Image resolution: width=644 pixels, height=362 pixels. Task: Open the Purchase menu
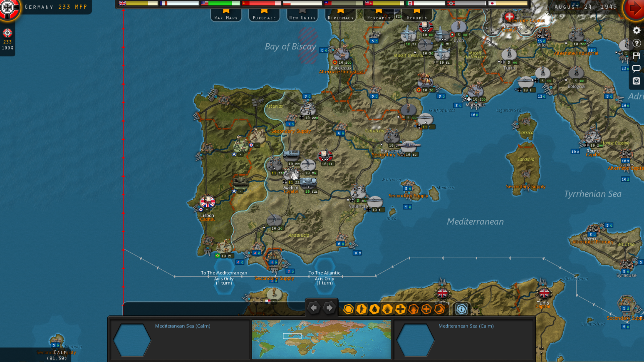(264, 15)
